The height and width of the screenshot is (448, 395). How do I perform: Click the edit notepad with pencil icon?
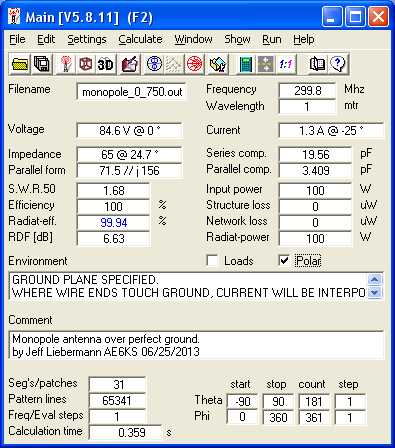129,63
